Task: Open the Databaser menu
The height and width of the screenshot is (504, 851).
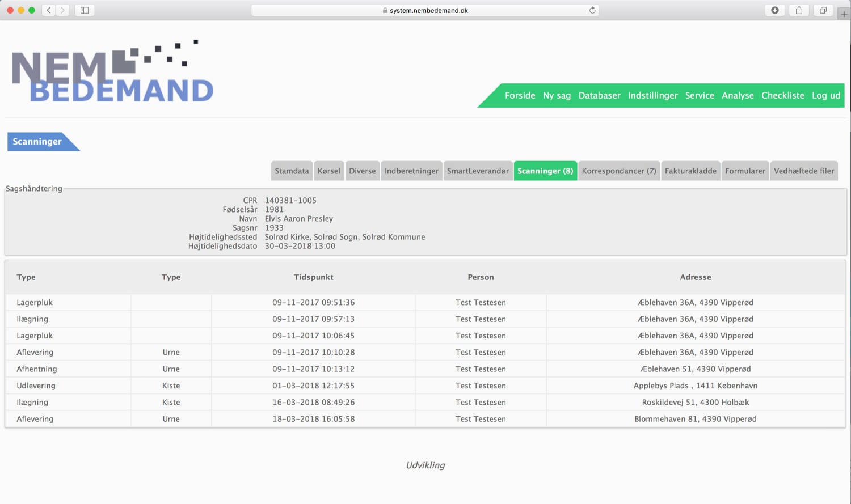Action: (x=599, y=95)
